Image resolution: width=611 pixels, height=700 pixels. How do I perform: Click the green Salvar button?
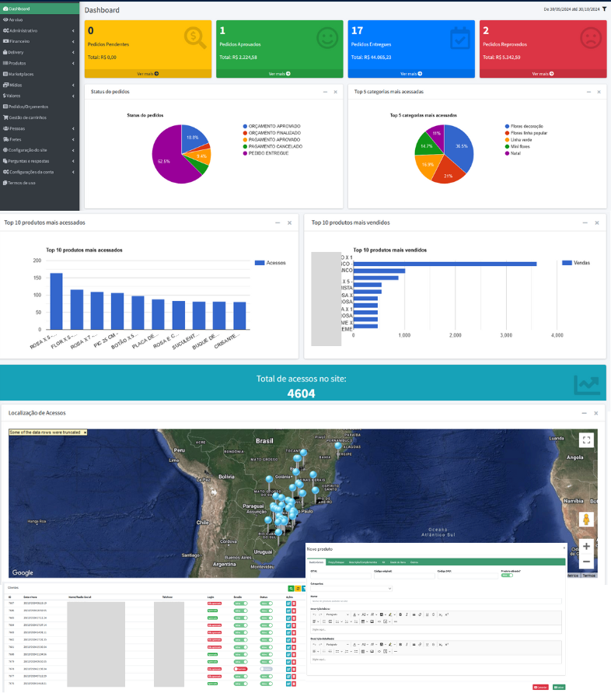pyautogui.click(x=559, y=687)
